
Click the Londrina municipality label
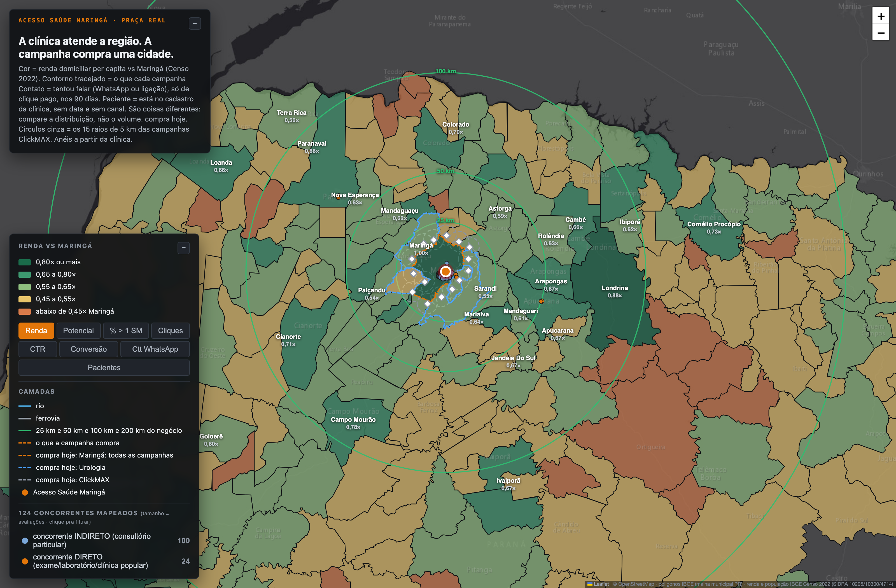[614, 291]
